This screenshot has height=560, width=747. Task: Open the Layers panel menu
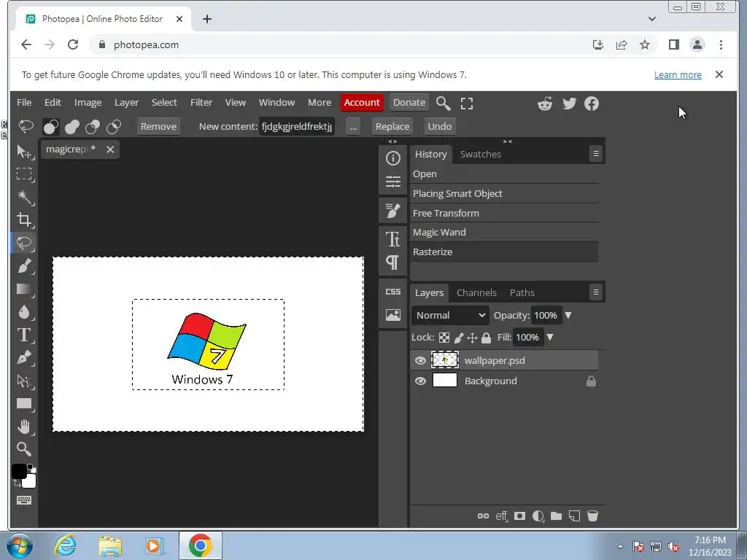click(595, 292)
